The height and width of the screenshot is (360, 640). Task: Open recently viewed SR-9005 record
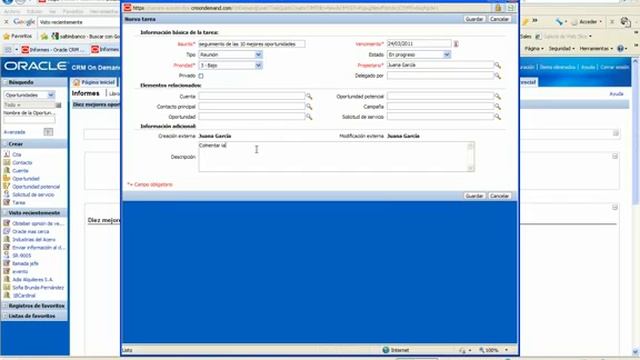coord(22,256)
